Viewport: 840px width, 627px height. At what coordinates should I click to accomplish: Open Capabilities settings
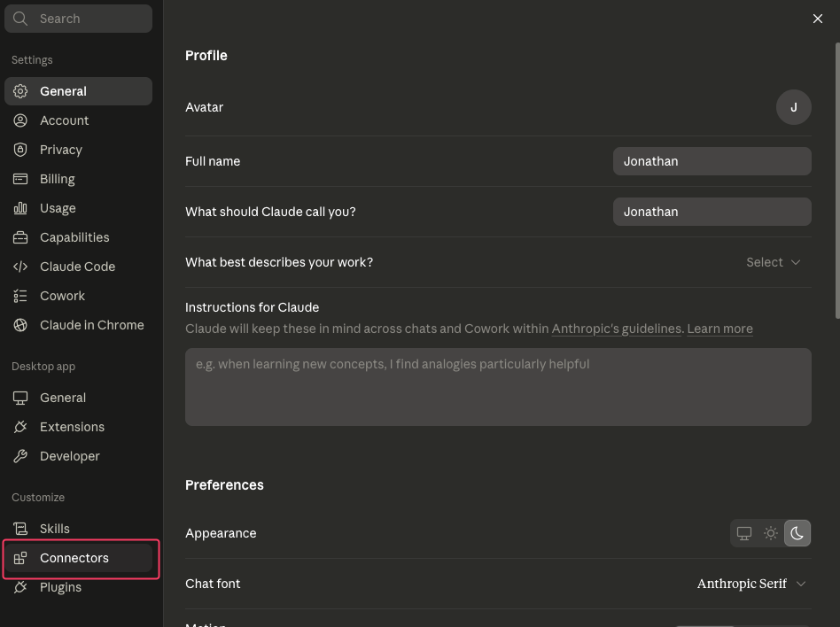click(78, 237)
